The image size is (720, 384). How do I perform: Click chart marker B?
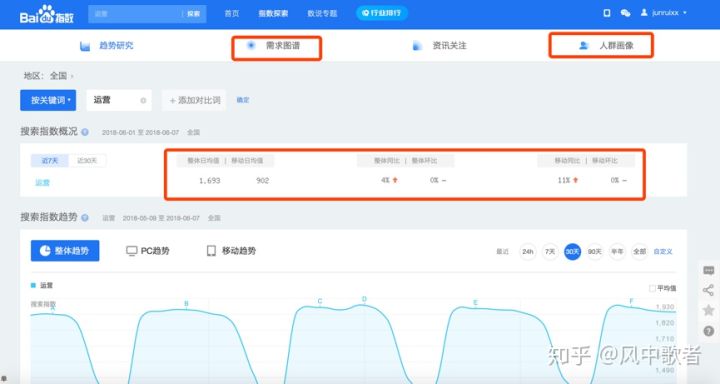tap(186, 304)
